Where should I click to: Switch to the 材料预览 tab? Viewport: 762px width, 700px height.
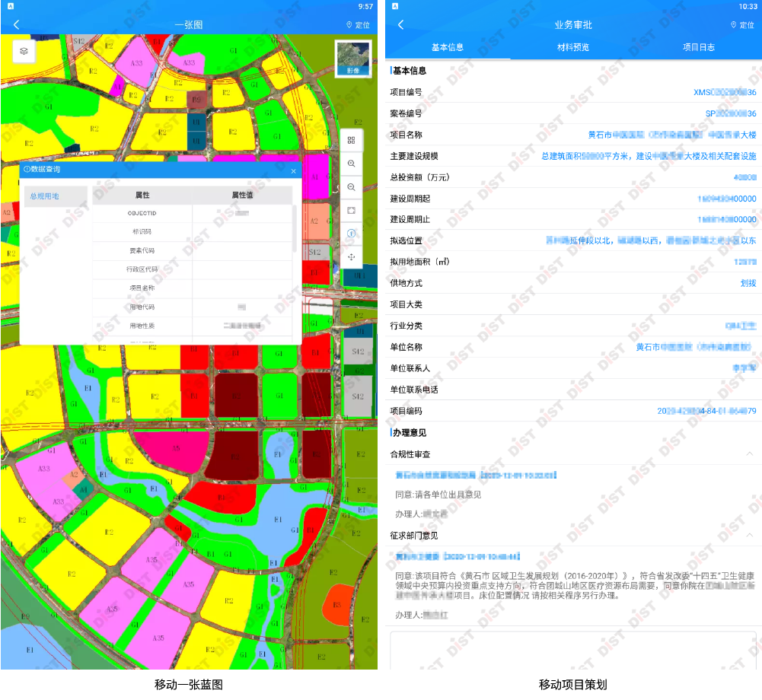click(572, 47)
